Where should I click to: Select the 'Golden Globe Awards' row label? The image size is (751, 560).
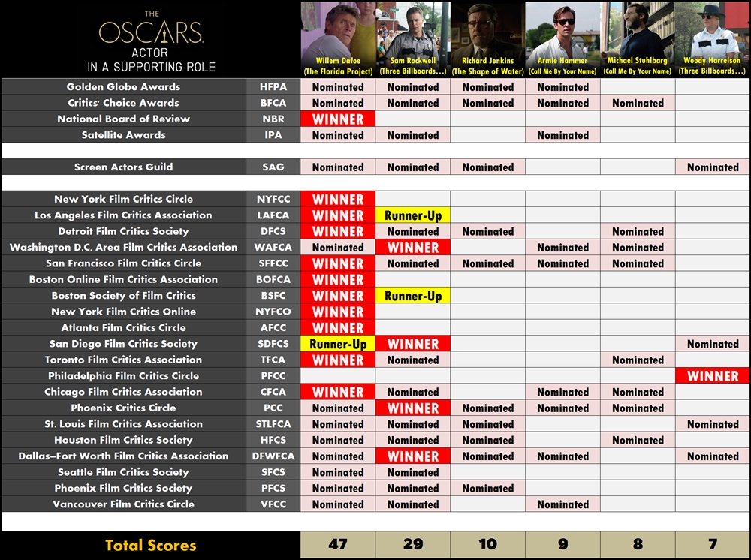(124, 86)
